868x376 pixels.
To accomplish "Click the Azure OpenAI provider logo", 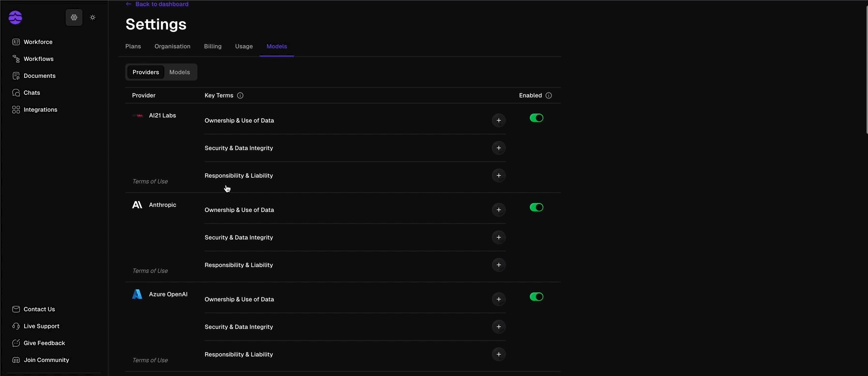I will pyautogui.click(x=137, y=294).
